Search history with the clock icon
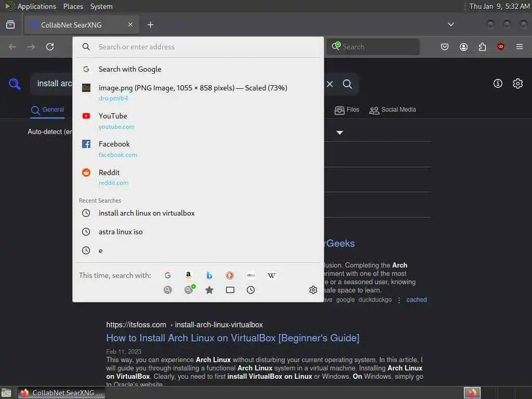 251,290
